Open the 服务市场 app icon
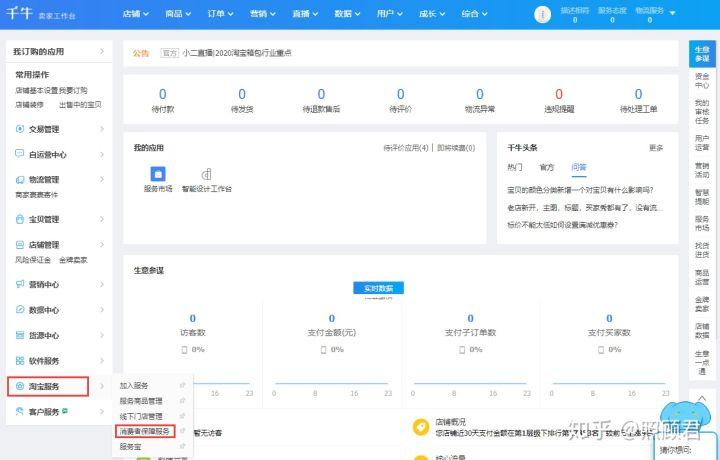This screenshot has height=460, width=720. 158,174
